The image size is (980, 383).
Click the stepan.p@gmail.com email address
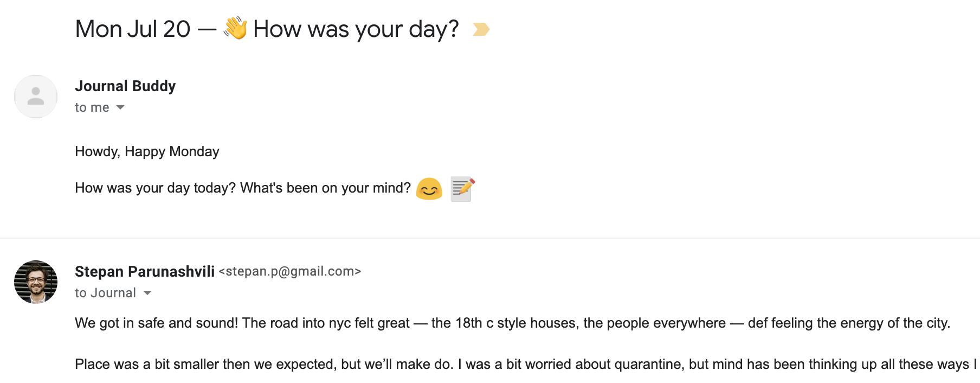[290, 271]
